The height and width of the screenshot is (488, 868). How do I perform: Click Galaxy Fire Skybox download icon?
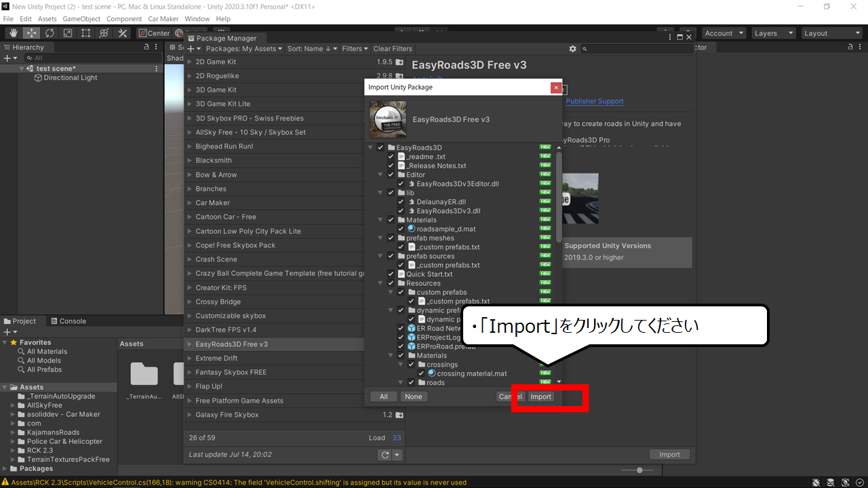[x=400, y=415]
